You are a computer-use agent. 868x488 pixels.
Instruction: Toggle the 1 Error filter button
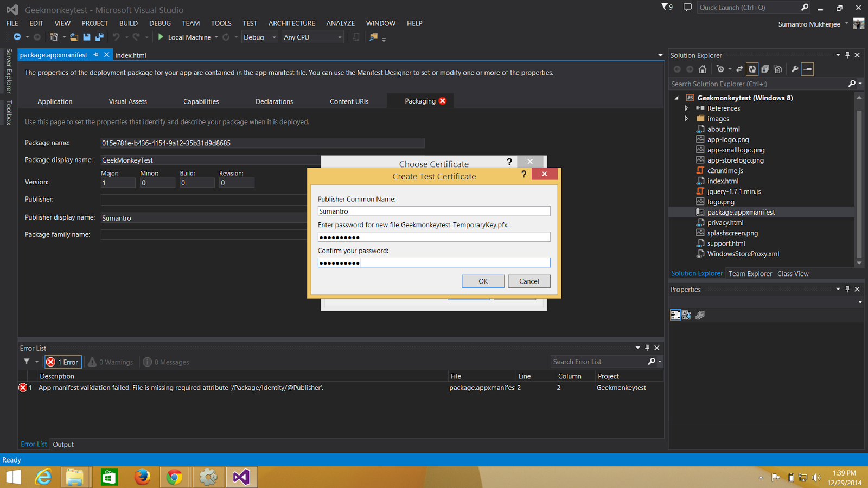tap(63, 362)
